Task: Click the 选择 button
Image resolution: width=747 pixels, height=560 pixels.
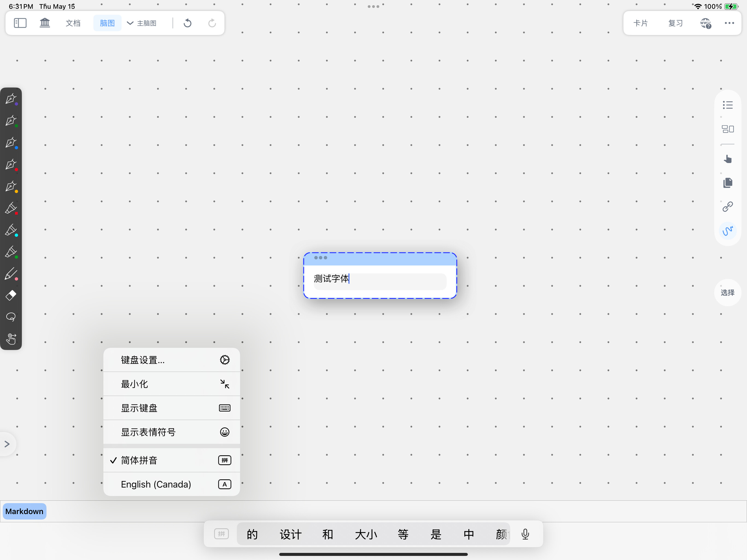Action: [728, 293]
